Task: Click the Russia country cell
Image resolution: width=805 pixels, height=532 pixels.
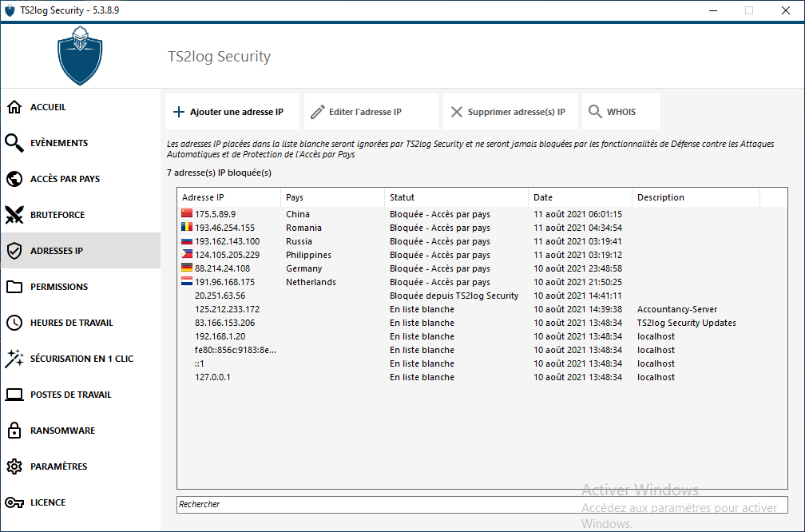Action: pyautogui.click(x=299, y=241)
